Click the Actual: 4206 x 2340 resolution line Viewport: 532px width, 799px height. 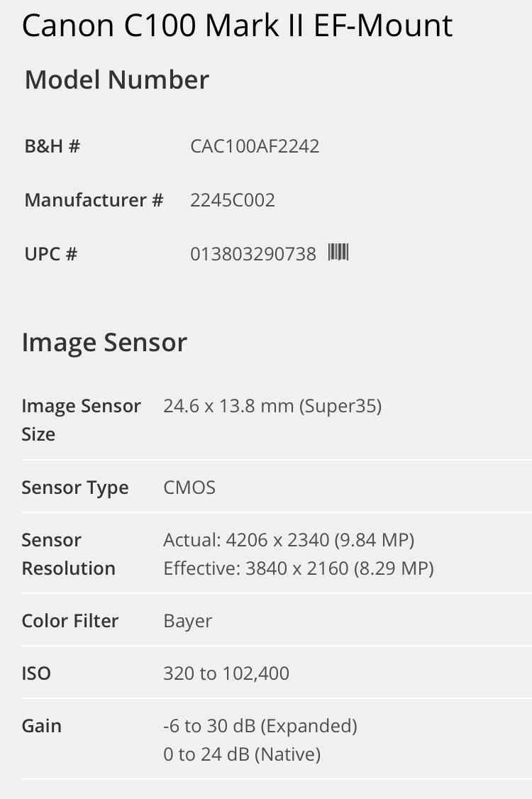289,540
